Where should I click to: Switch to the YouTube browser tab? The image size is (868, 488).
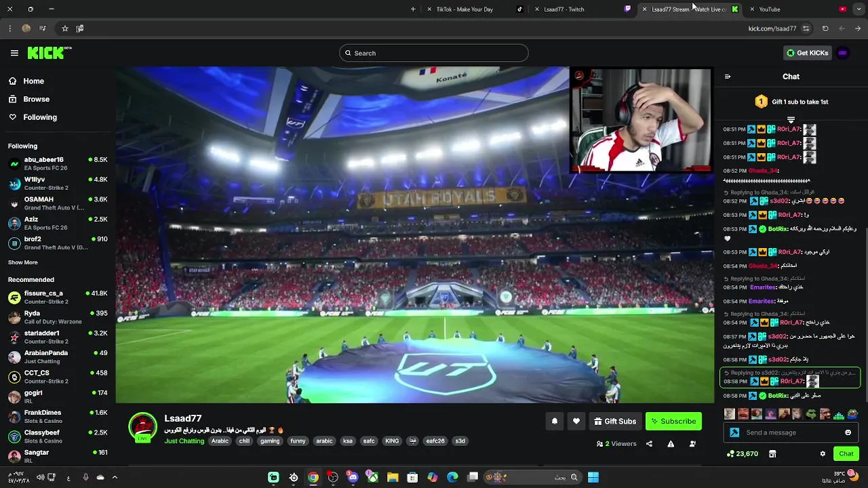797,9
